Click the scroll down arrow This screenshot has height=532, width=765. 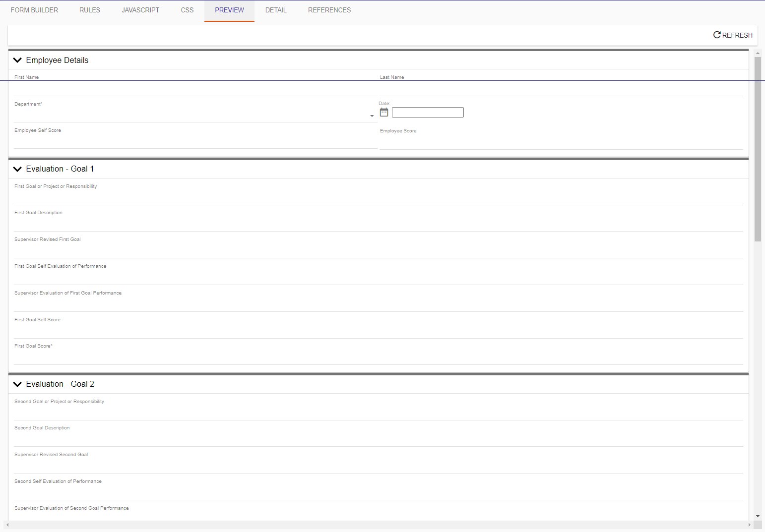tap(758, 516)
